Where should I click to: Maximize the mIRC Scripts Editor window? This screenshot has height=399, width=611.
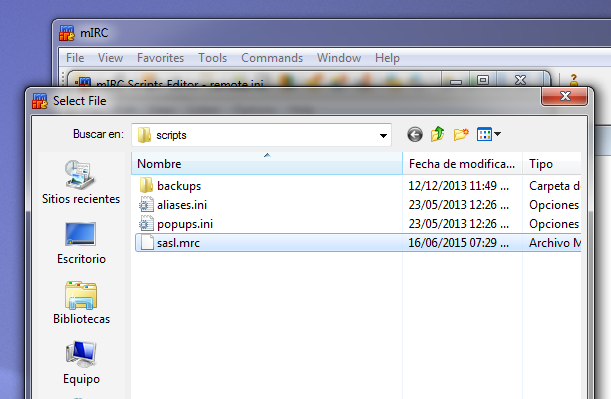pyautogui.click(x=483, y=80)
